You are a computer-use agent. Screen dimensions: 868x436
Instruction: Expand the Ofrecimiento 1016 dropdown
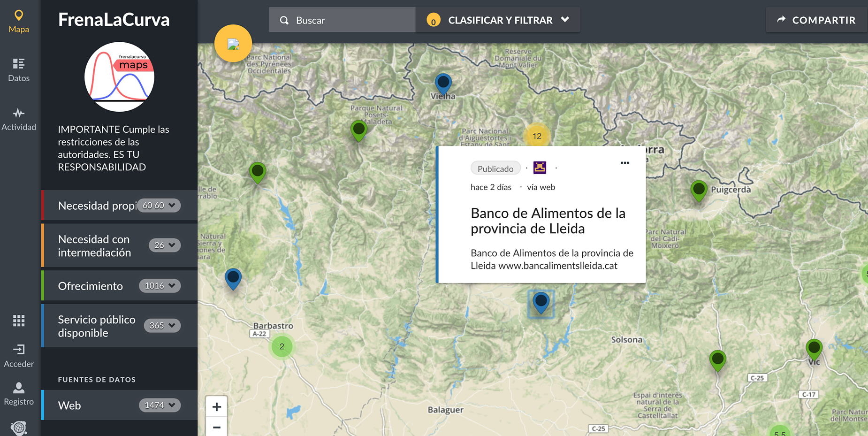160,285
